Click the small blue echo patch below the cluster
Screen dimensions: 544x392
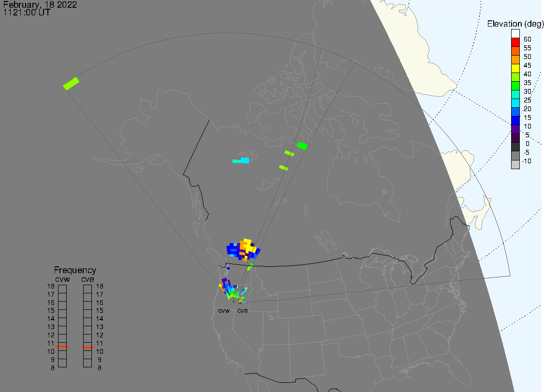click(x=228, y=268)
